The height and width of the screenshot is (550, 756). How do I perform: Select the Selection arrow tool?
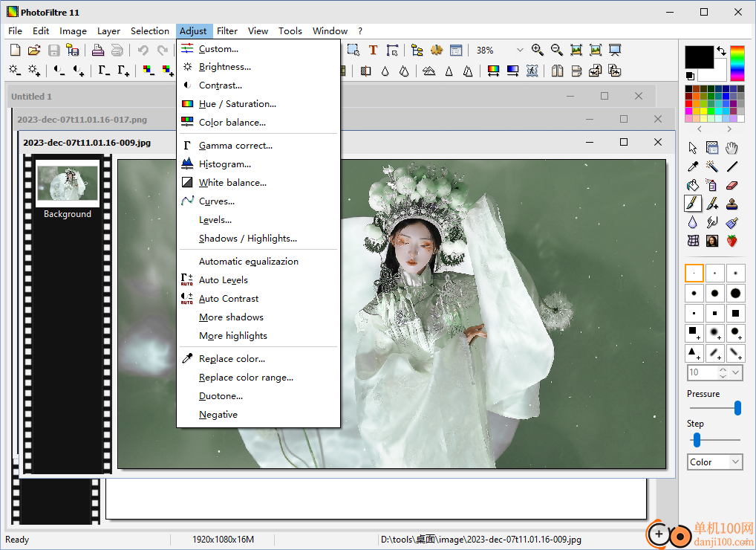pos(693,148)
